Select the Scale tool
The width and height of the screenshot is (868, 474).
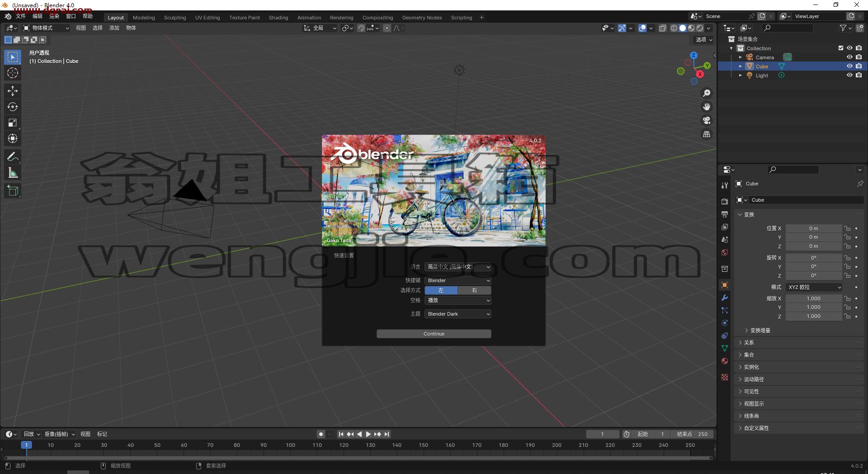[13, 123]
